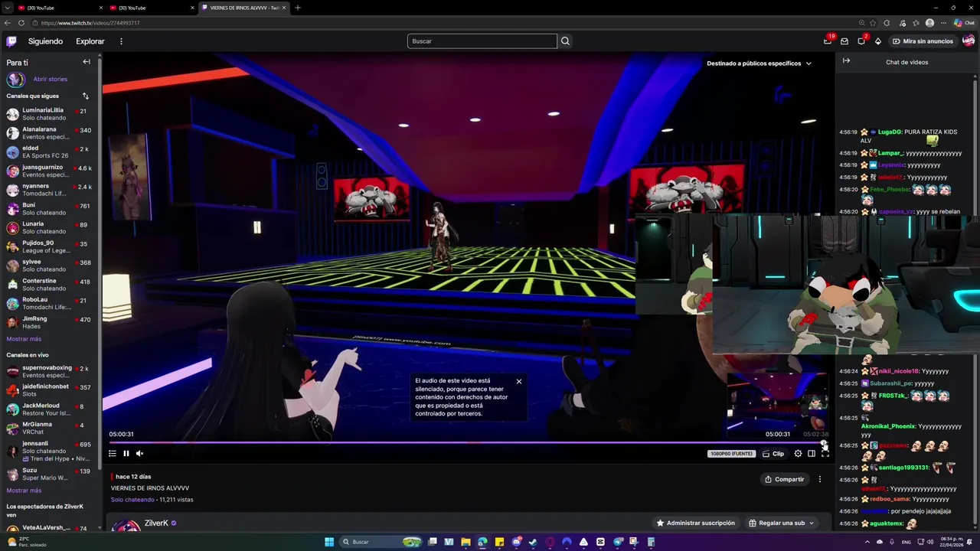This screenshot has width=980, height=551.
Task: Unmute the player volume
Action: tap(139, 454)
